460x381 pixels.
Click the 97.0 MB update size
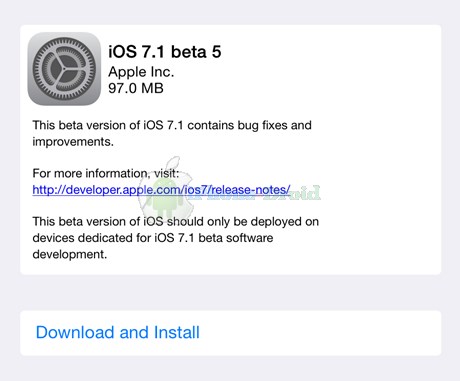[x=136, y=88]
